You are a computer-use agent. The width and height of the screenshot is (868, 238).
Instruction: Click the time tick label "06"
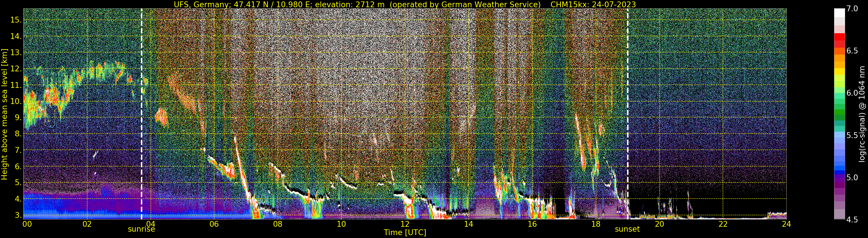pos(214,224)
